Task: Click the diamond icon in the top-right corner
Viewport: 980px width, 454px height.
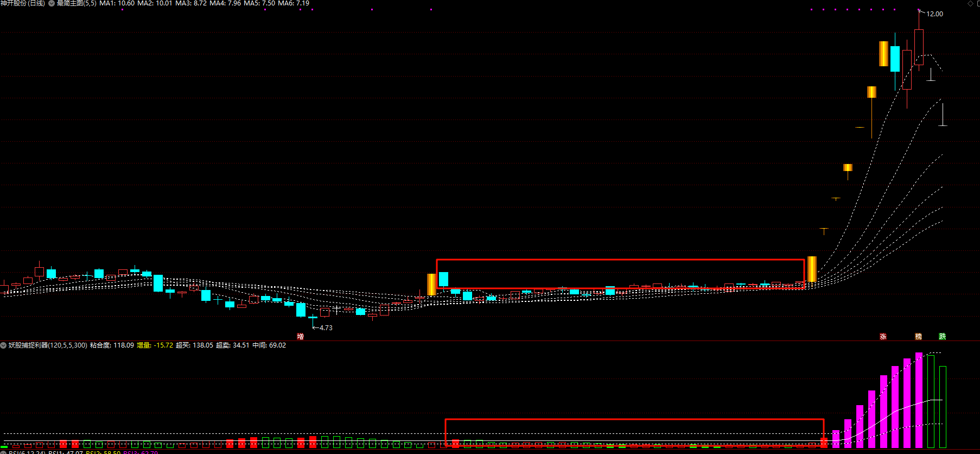Action: [x=970, y=3]
